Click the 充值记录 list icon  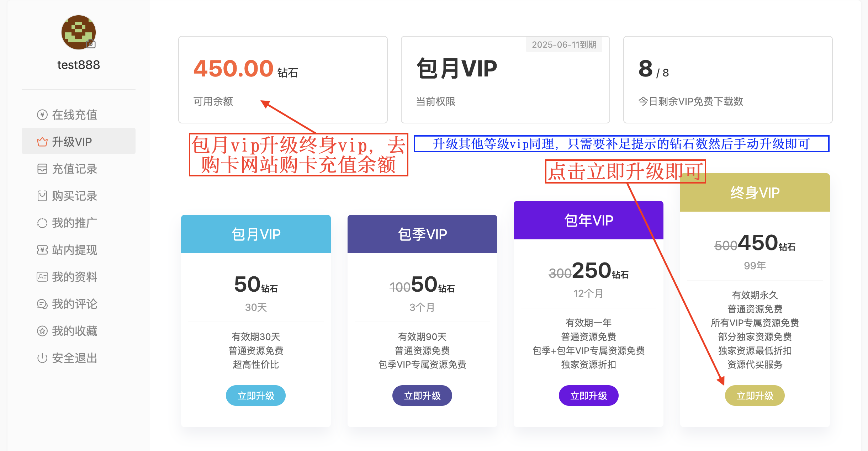pos(42,169)
